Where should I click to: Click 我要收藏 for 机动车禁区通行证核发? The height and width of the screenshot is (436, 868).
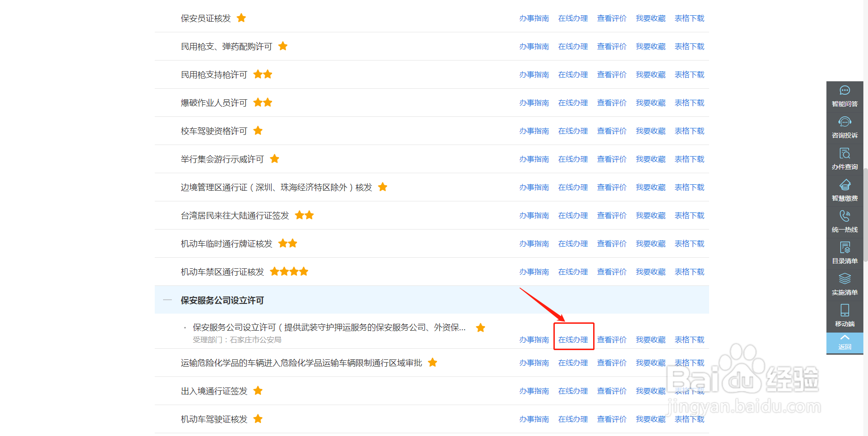click(650, 272)
